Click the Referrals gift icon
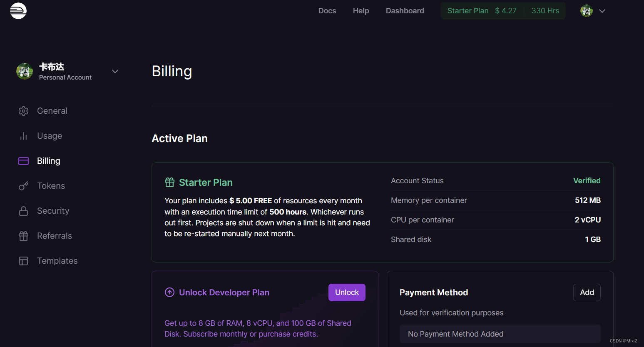Image resolution: width=644 pixels, height=347 pixels. coord(23,236)
